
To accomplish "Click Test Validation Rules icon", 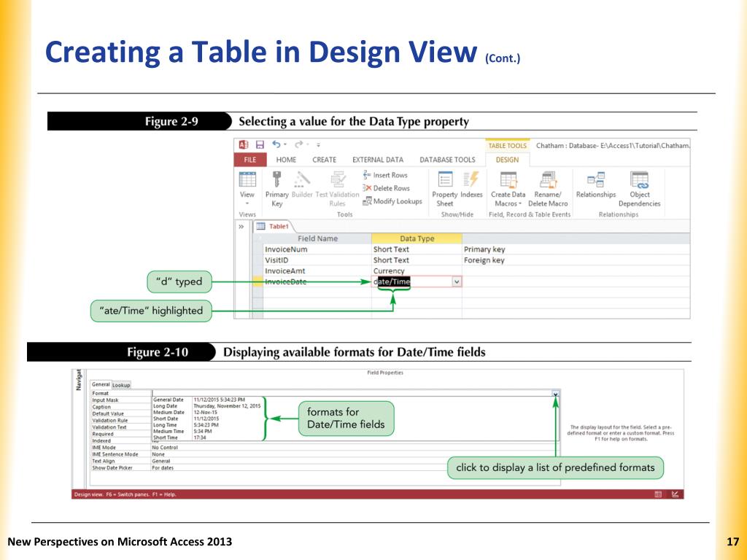I will click(x=338, y=179).
